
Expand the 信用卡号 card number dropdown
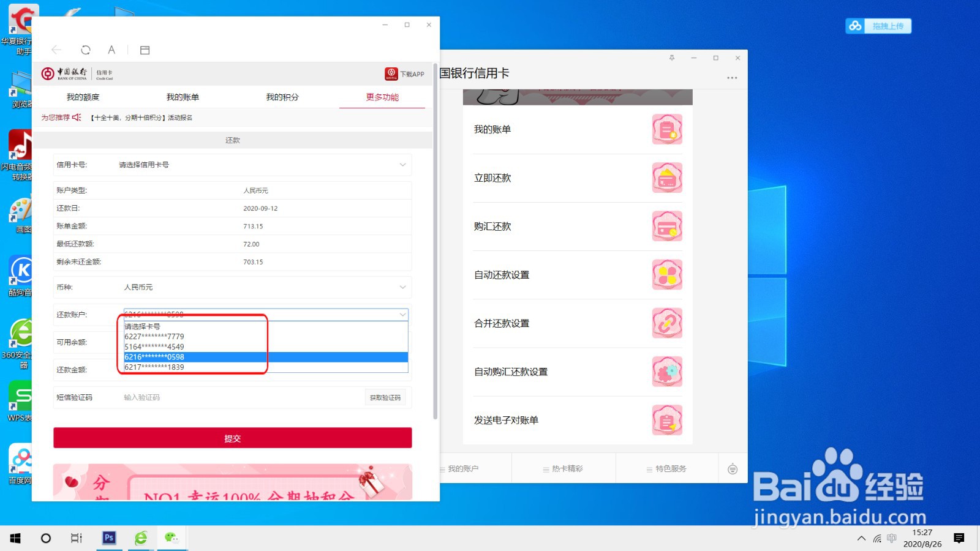[x=402, y=164]
